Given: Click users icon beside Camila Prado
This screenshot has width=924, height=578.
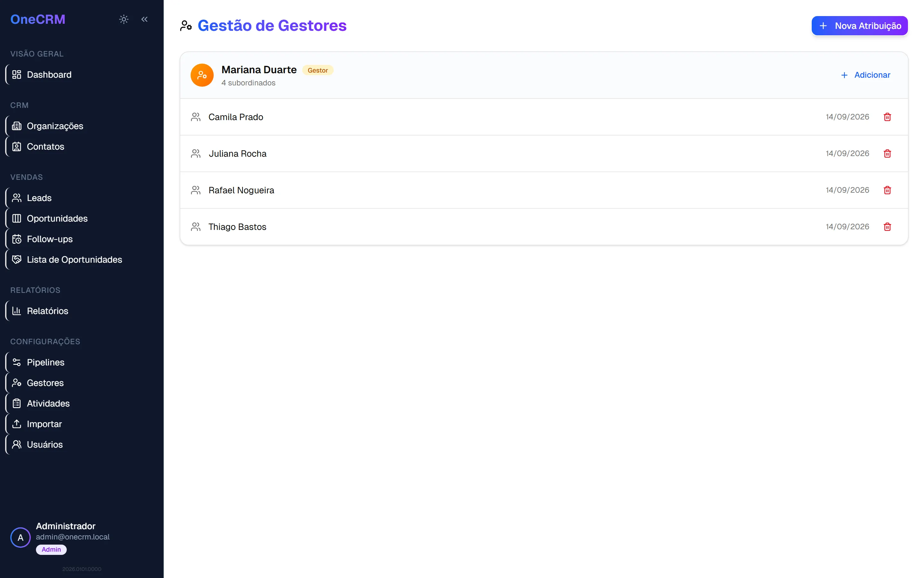Looking at the screenshot, I should click(196, 117).
